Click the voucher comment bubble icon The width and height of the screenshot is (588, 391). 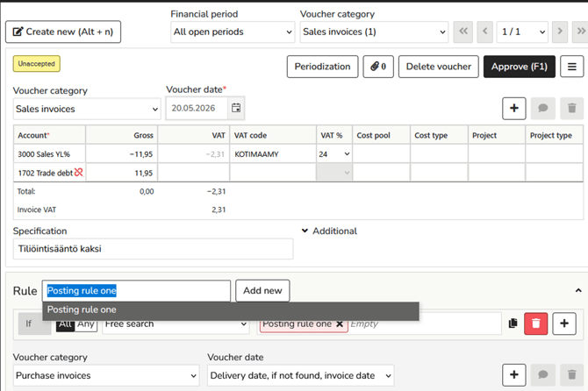542,109
